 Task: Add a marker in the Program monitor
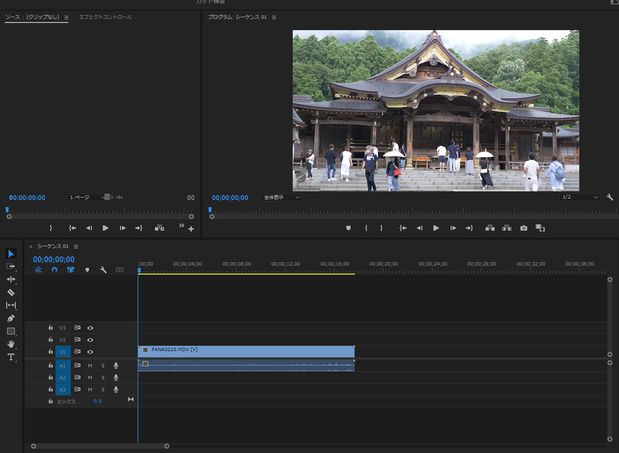point(348,228)
